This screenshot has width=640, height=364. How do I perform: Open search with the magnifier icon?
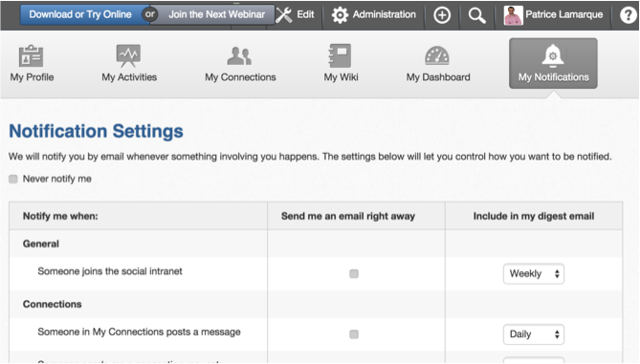pos(476,15)
